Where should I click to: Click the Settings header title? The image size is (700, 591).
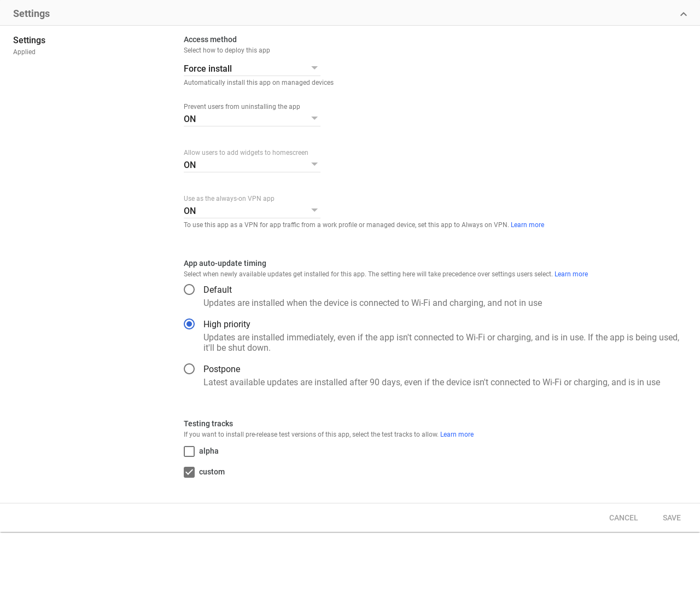pos(31,14)
